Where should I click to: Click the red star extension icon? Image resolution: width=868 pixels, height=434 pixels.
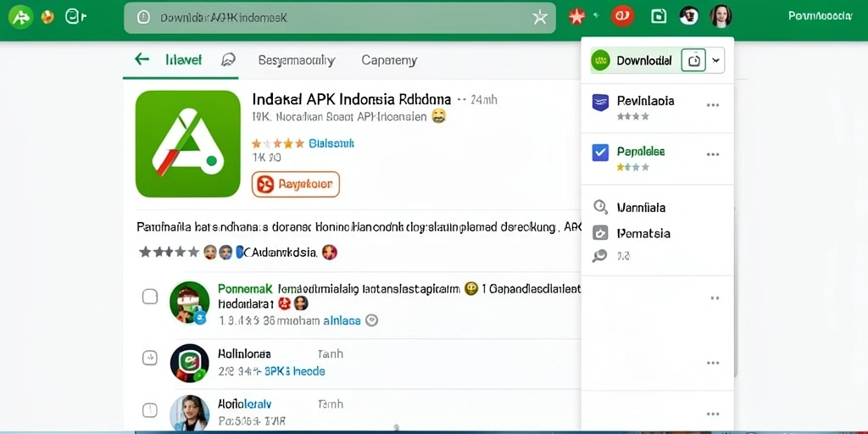coord(576,17)
